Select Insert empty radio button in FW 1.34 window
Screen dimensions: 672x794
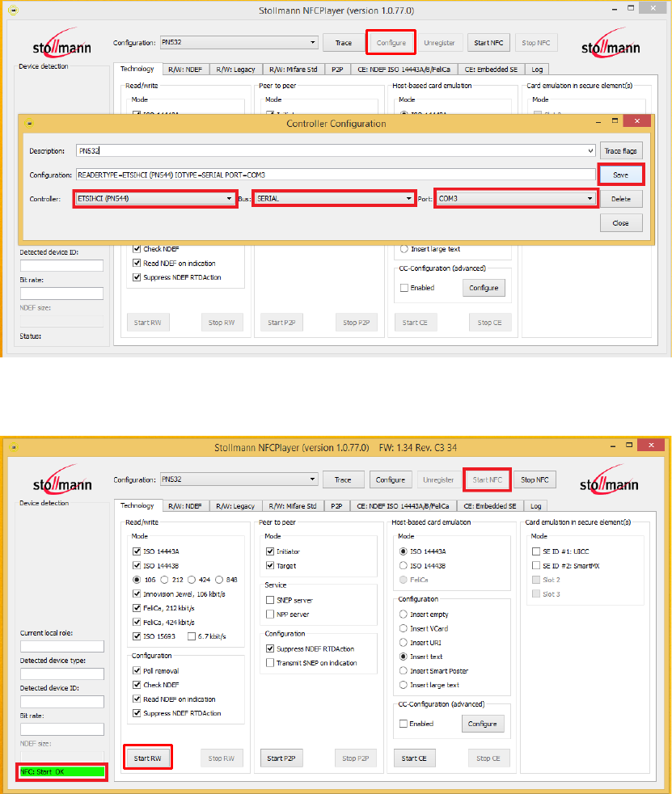404,615
